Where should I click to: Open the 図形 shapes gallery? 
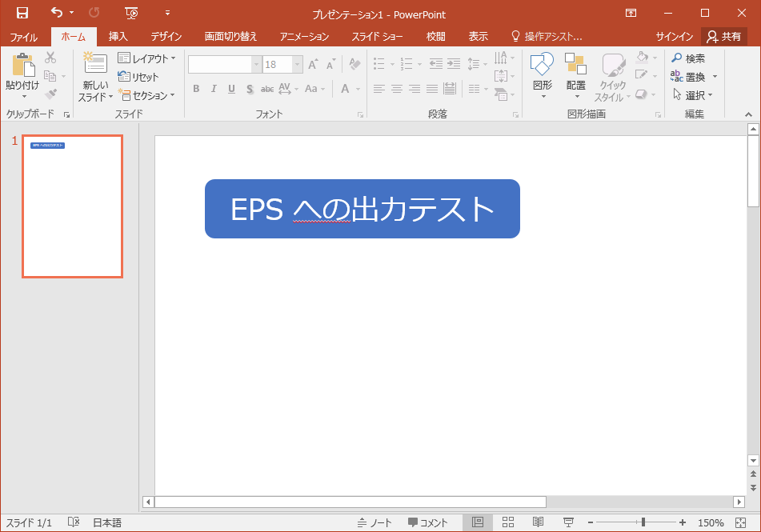[543, 75]
